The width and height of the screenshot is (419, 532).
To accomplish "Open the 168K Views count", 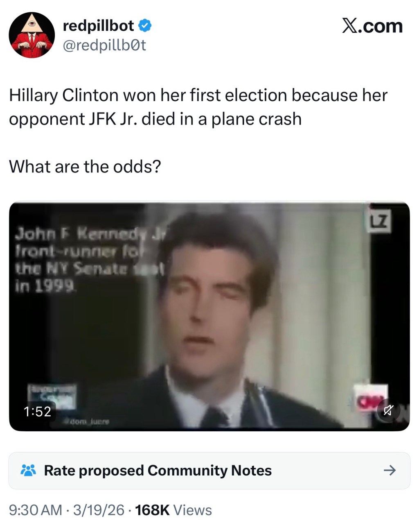I will [173, 510].
